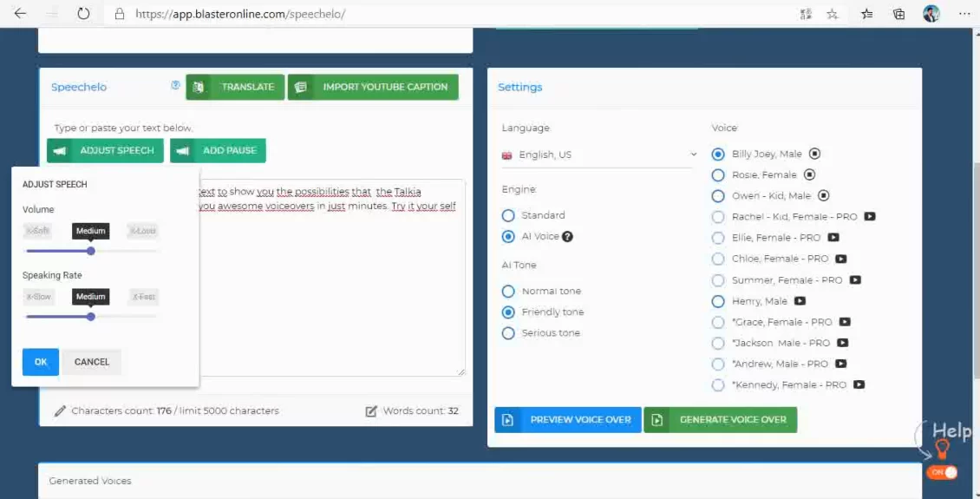
Task: Open browser collections icon
Action: click(x=898, y=14)
